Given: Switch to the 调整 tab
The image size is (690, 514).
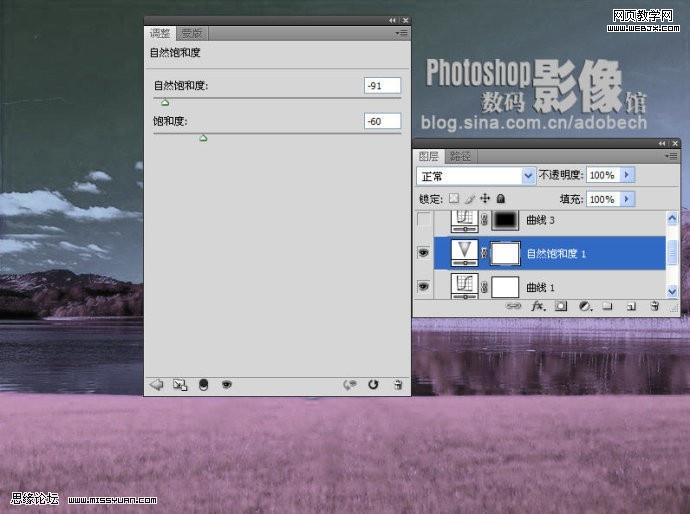Looking at the screenshot, I should (x=160, y=33).
